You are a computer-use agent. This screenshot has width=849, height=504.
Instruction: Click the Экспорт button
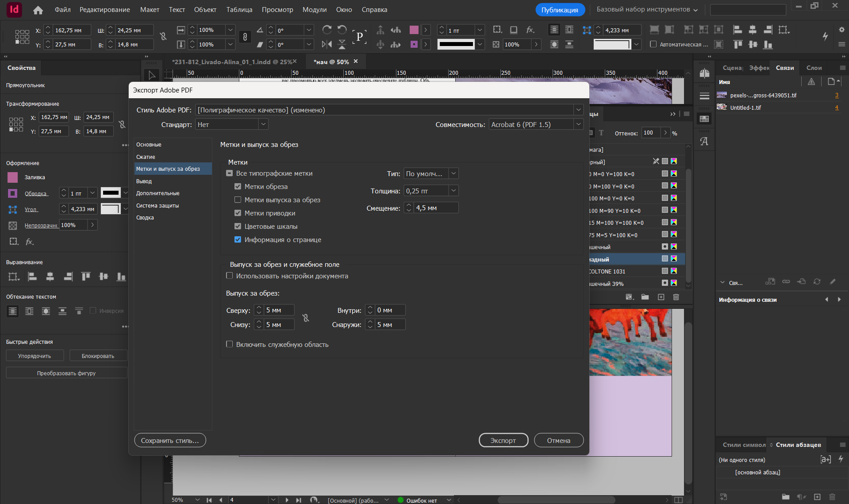click(x=503, y=440)
